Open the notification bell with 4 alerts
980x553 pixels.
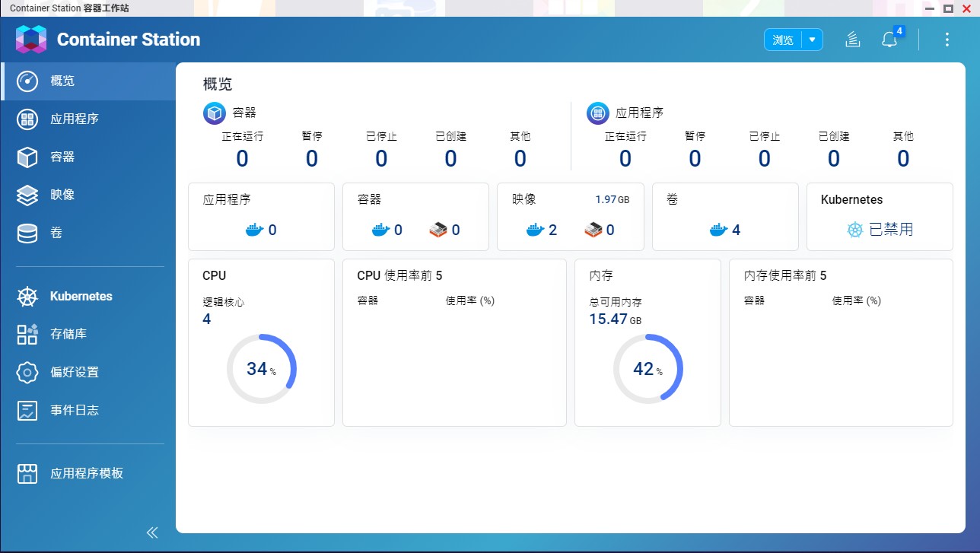click(890, 40)
